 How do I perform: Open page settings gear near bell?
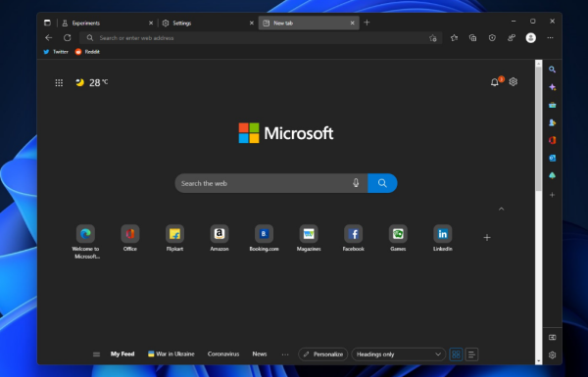(513, 81)
